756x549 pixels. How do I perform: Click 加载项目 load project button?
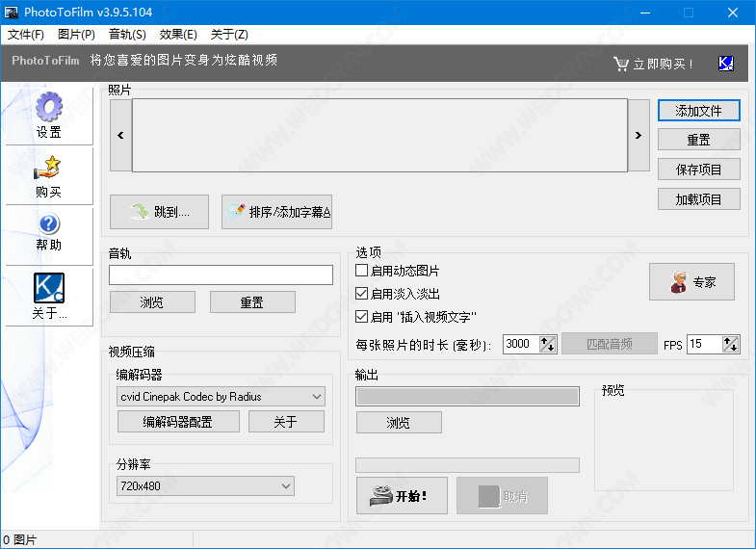(x=698, y=199)
